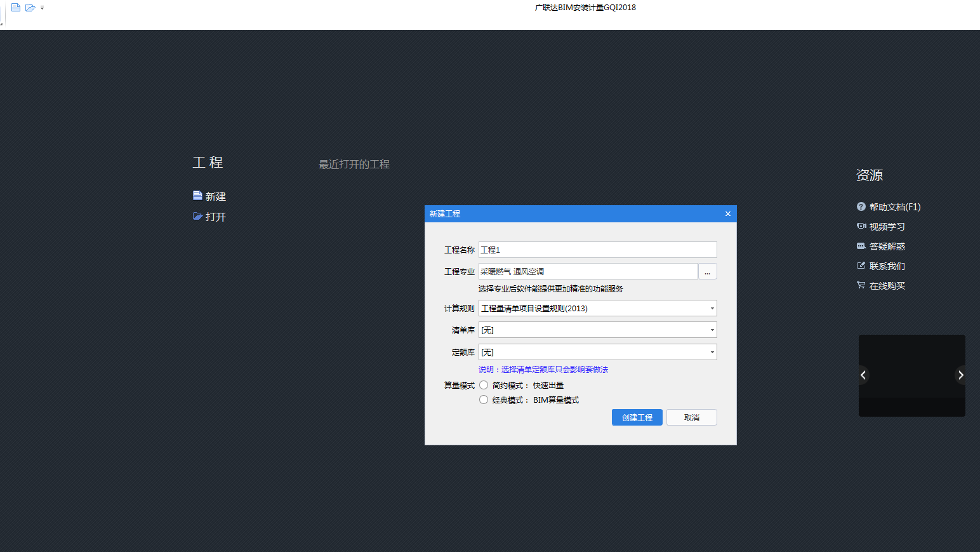Open 答疑解惑 Q&A link

pos(887,246)
